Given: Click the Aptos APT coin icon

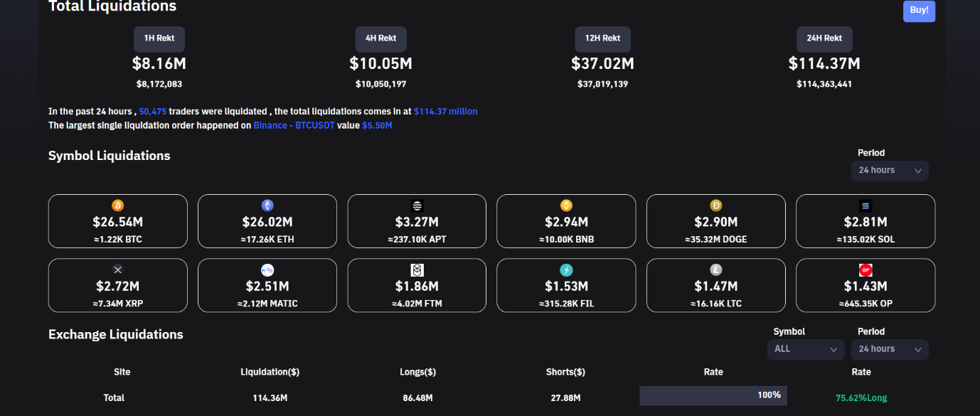Looking at the screenshot, I should pos(417,206).
